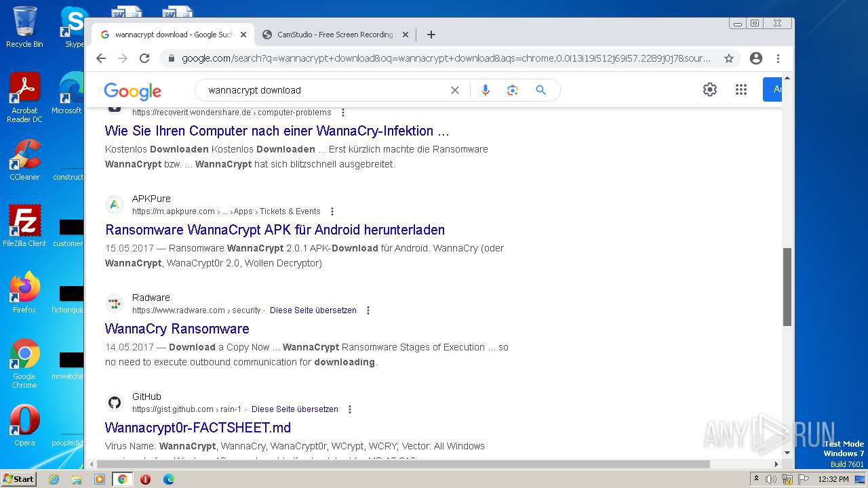Open the Wannacrypt0r-FACTSHEET.md GitHub result

198,428
